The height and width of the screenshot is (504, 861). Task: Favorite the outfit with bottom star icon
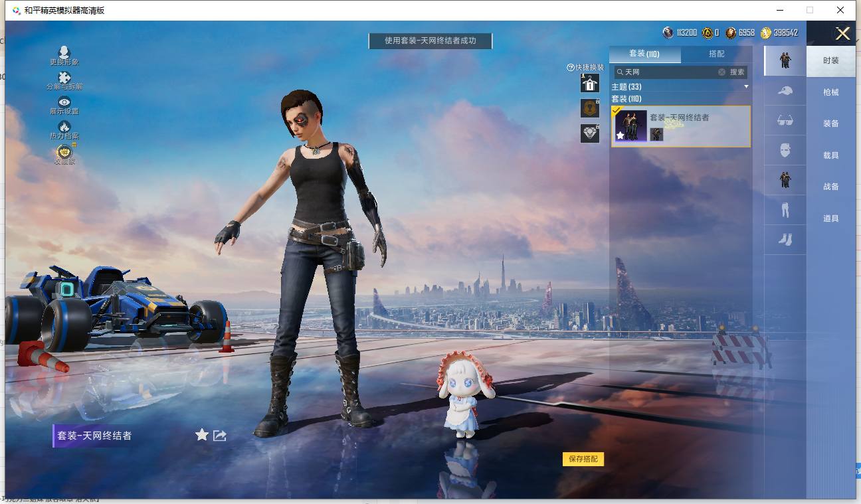click(202, 435)
